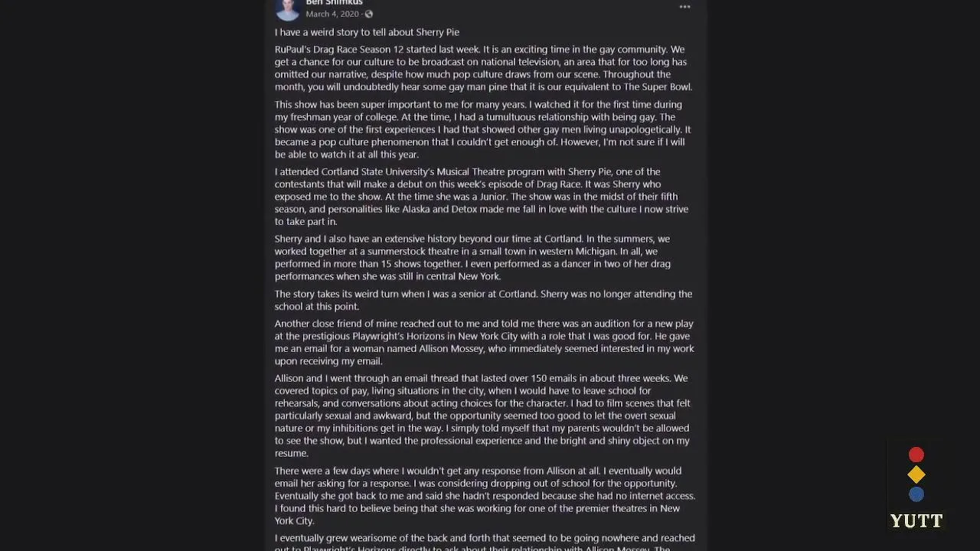This screenshot has height=551, width=980.
Task: Click the March 4, 2020 timestamp
Action: click(332, 15)
